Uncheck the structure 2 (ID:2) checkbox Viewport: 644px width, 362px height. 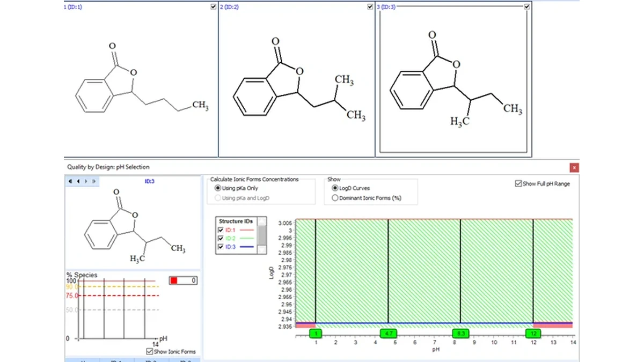click(370, 7)
